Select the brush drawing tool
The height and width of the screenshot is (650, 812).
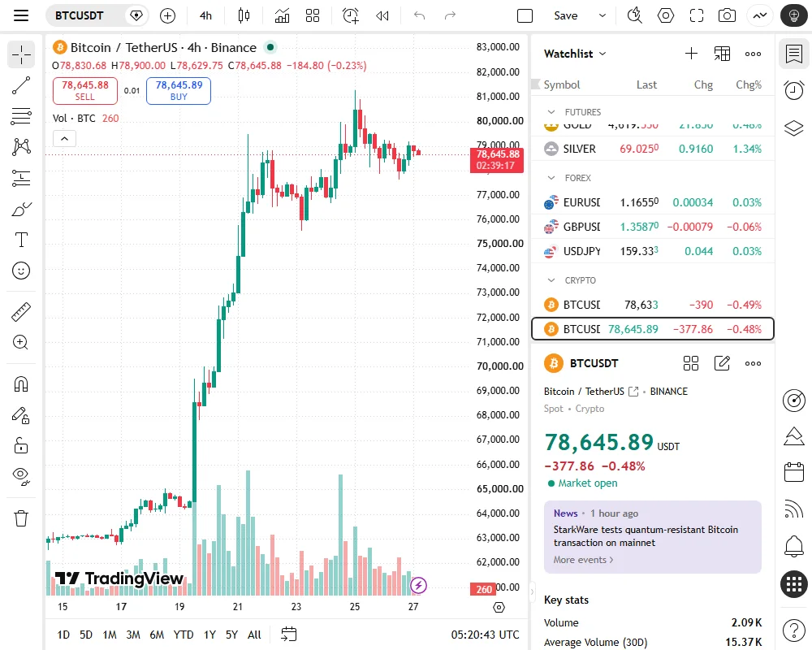tap(21, 210)
